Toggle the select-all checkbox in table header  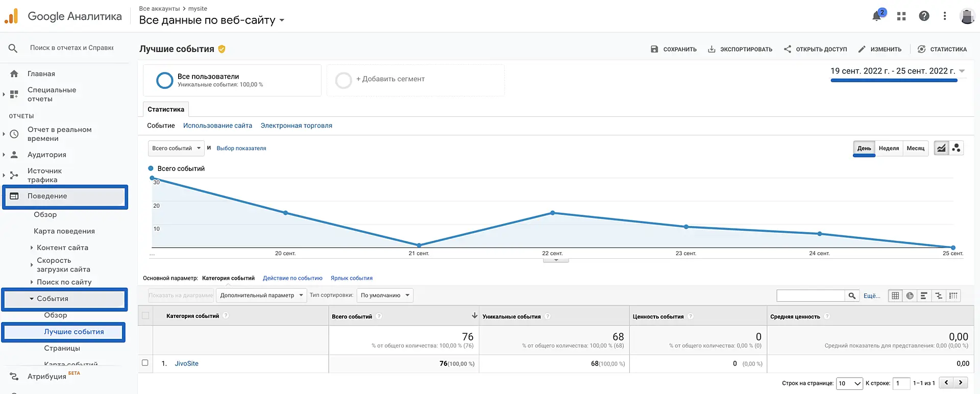(145, 316)
